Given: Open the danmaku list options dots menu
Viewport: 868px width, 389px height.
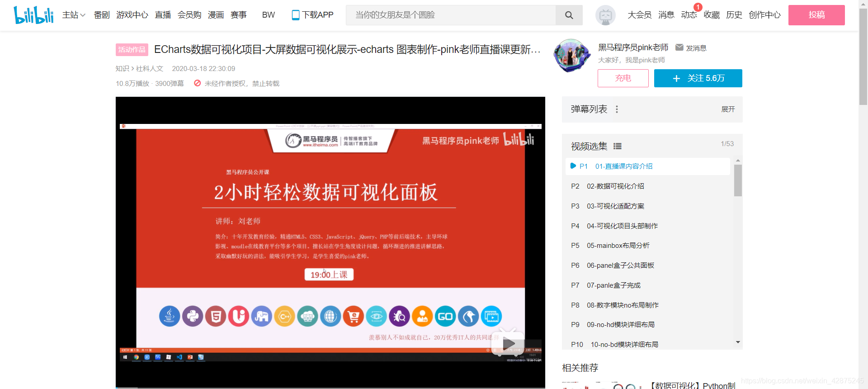Looking at the screenshot, I should pyautogui.click(x=617, y=109).
